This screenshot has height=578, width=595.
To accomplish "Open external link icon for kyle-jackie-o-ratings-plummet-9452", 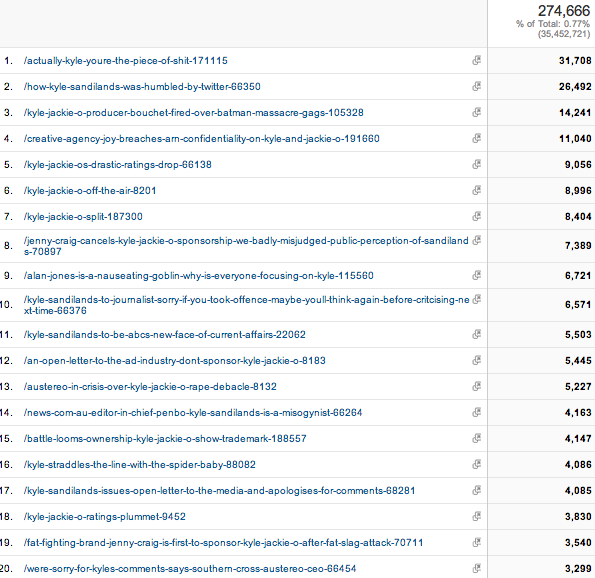I will tap(477, 517).
